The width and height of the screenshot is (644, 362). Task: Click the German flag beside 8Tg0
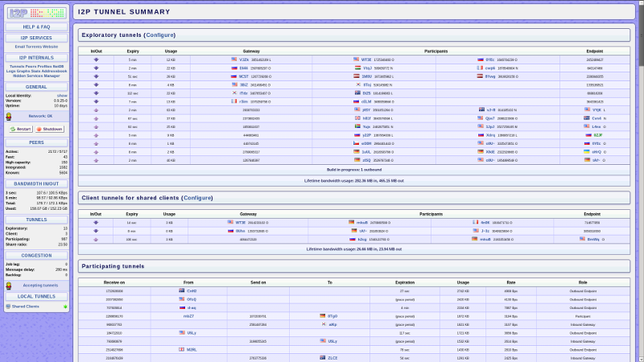pos(323,316)
